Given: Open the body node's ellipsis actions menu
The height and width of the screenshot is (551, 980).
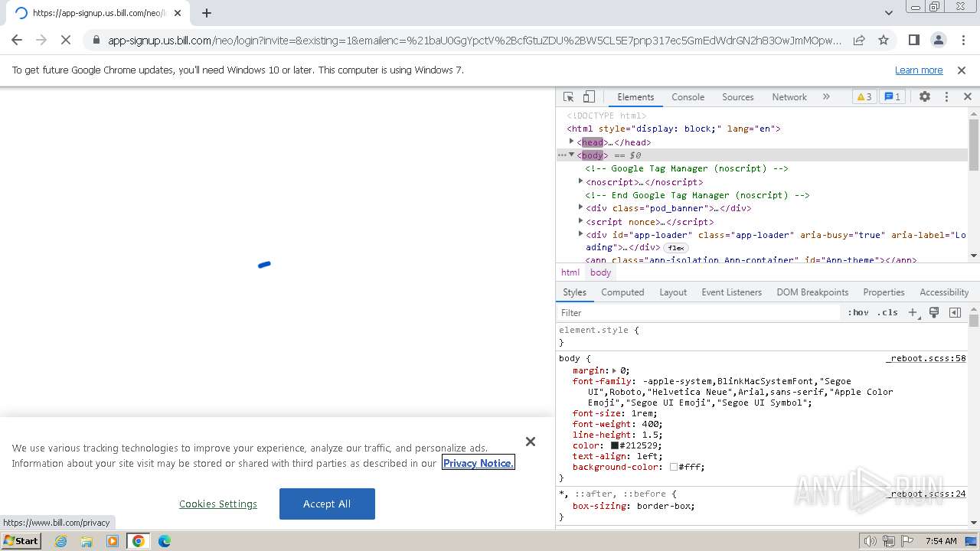Looking at the screenshot, I should tap(561, 155).
